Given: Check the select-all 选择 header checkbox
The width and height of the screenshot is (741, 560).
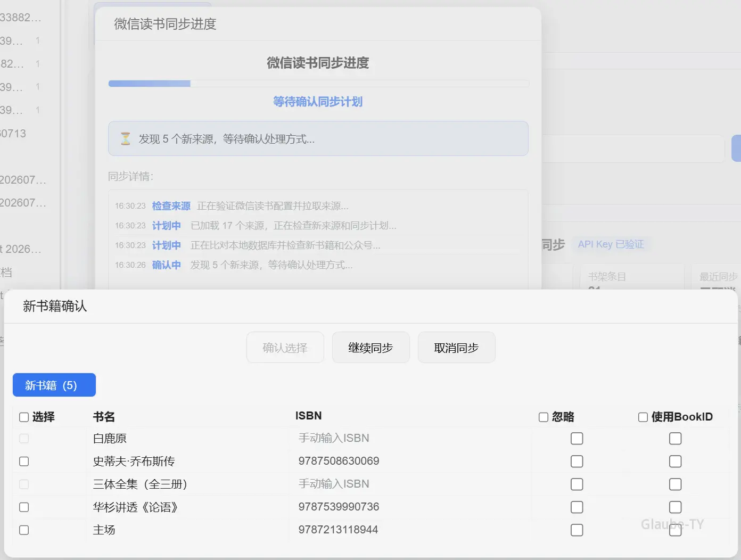Looking at the screenshot, I should point(24,417).
